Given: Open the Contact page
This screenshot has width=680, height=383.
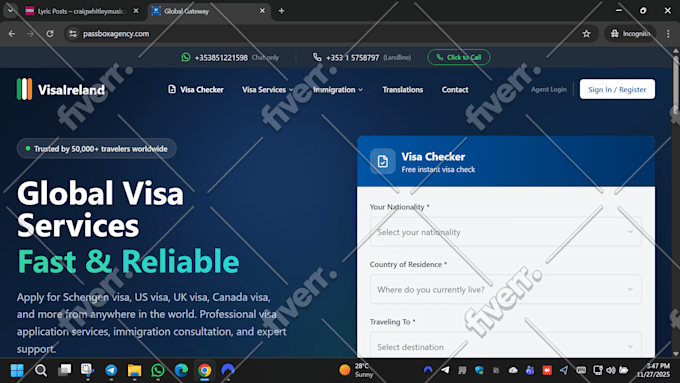Looking at the screenshot, I should tap(455, 89).
